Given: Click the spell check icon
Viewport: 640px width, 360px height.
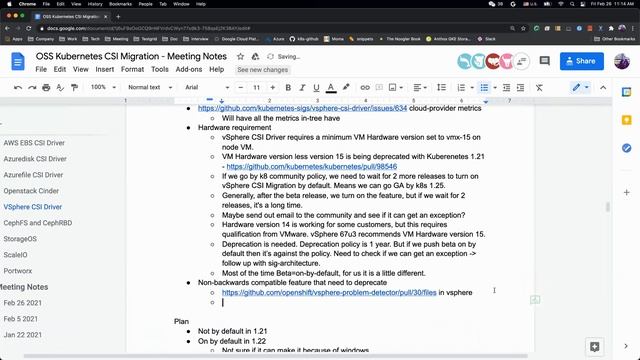Looking at the screenshot, I should click(x=60, y=87).
